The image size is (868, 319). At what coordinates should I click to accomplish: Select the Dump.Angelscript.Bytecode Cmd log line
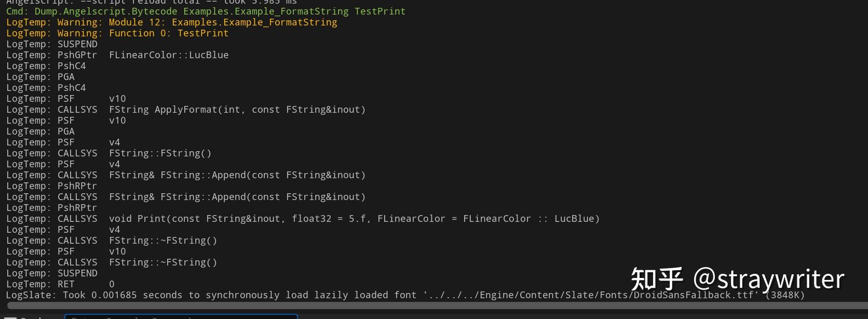[206, 11]
